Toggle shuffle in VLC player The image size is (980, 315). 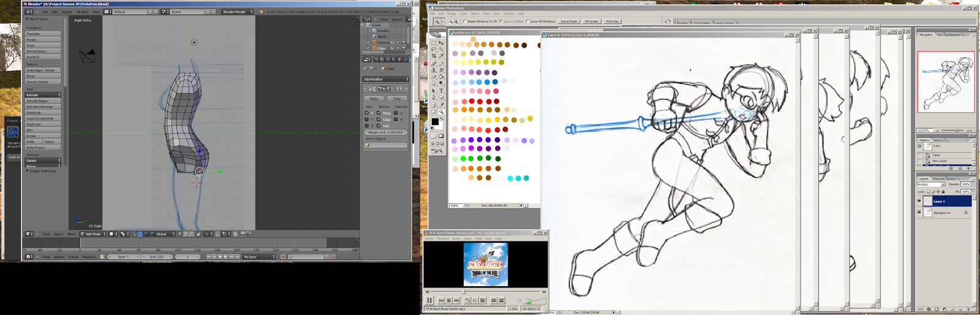pyautogui.click(x=501, y=300)
